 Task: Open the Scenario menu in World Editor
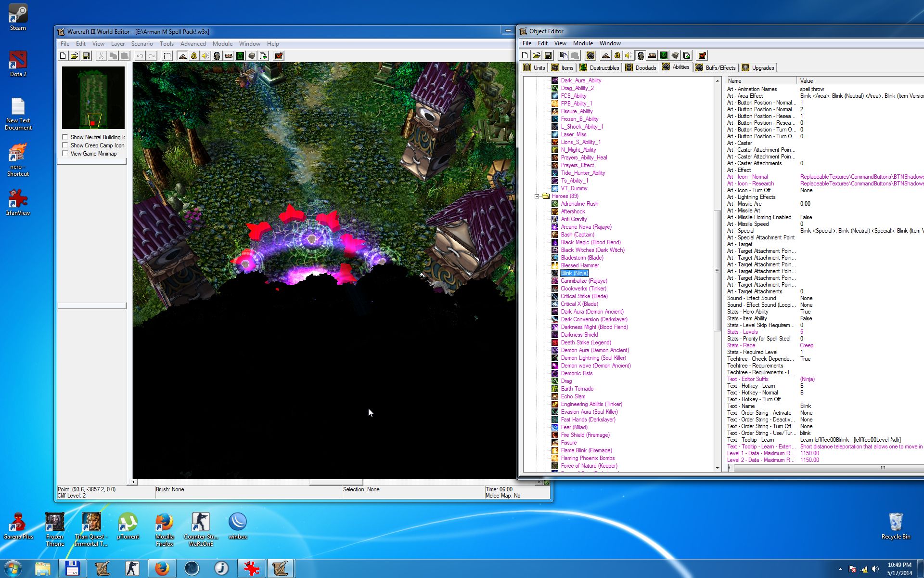pyautogui.click(x=142, y=44)
